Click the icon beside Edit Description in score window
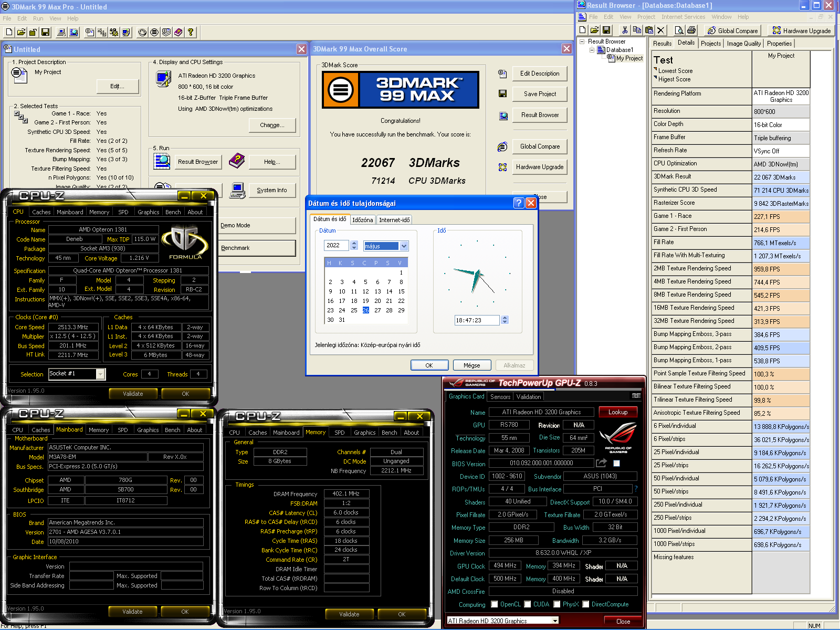840x630 pixels. [502, 74]
